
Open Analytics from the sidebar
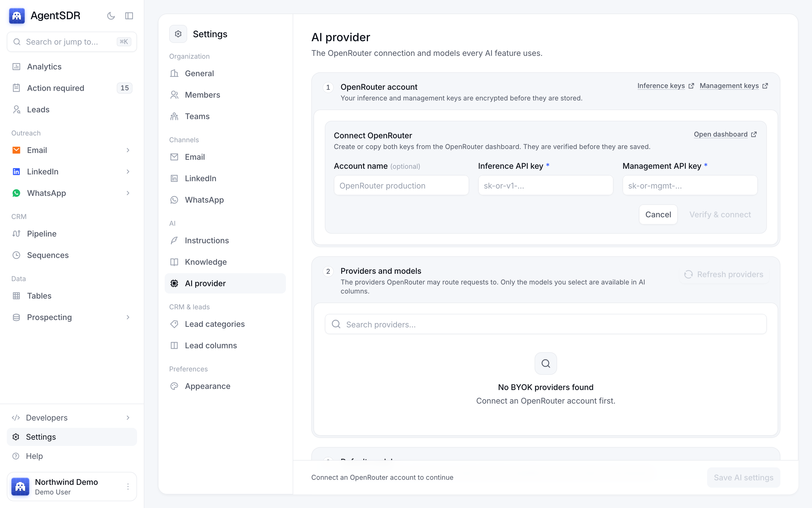point(72,67)
